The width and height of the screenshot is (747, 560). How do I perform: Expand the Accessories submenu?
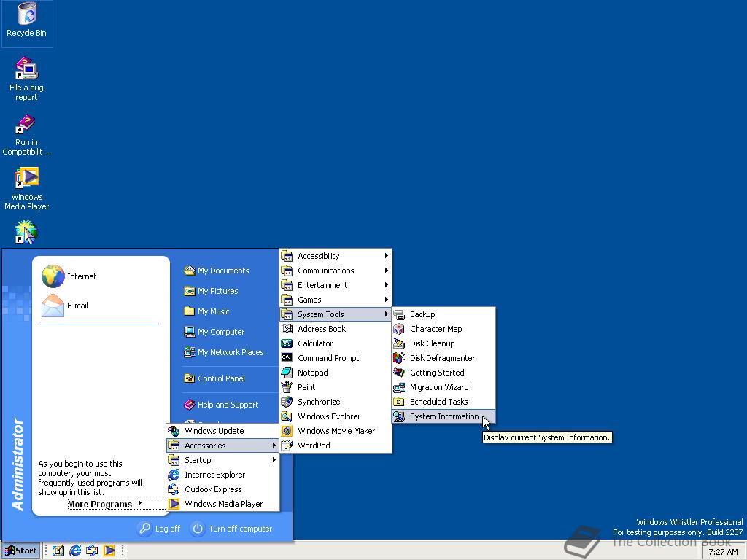[x=222, y=446]
